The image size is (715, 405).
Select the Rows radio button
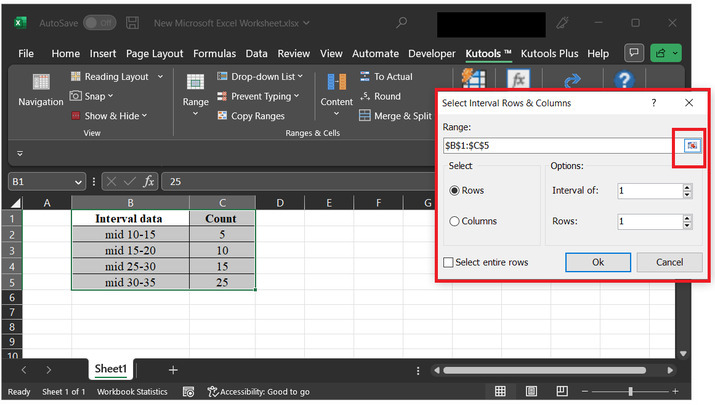point(455,190)
